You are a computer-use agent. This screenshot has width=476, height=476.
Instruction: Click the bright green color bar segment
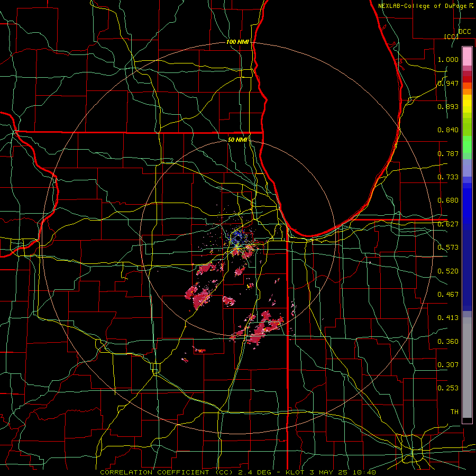467,144
